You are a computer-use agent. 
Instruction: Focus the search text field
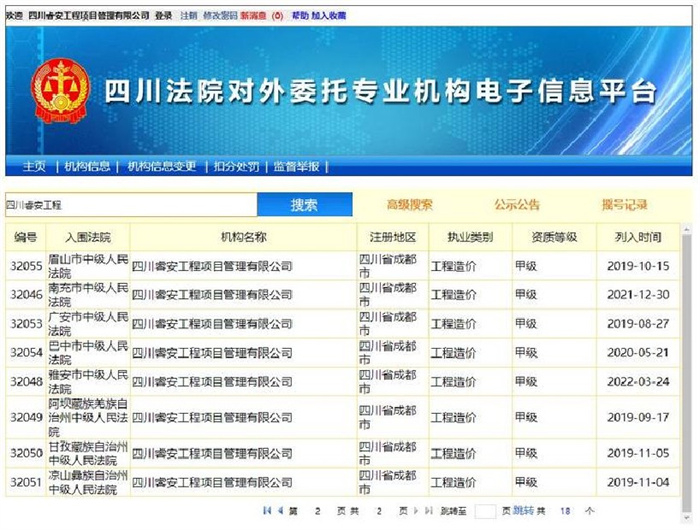[x=131, y=205]
